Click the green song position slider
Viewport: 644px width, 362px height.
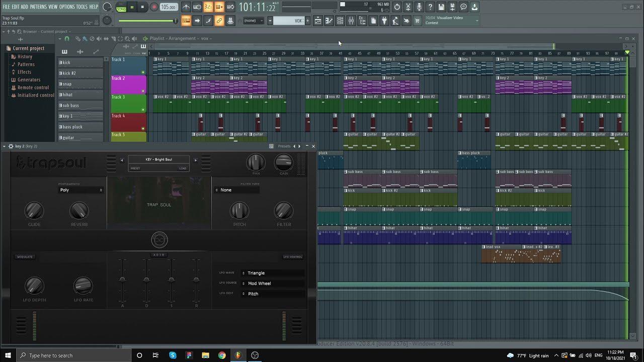147,21
